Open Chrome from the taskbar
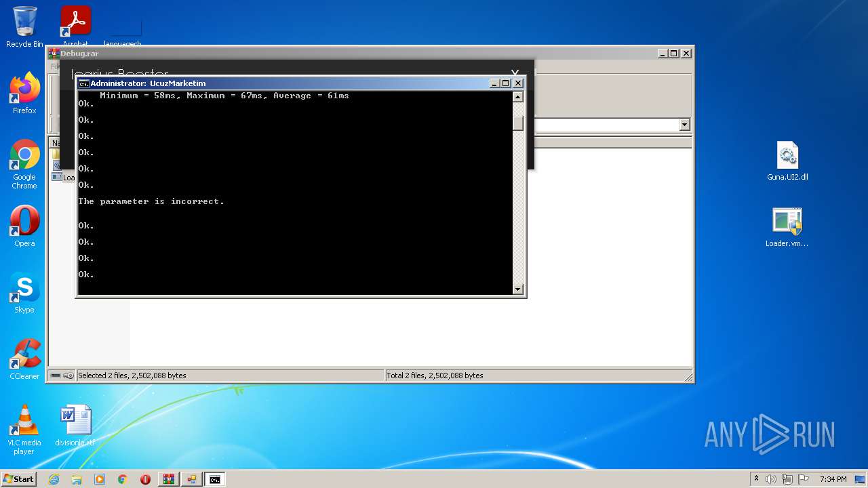Image resolution: width=868 pixels, height=488 pixels. 123,479
